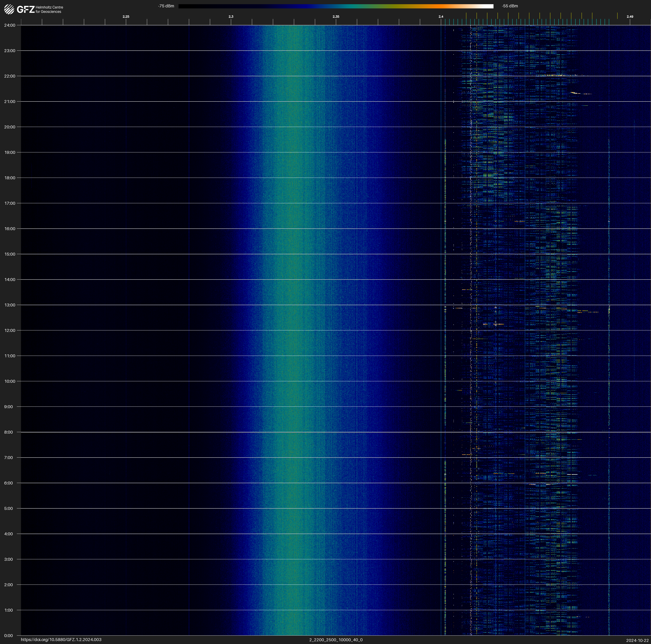
Task: Click the 8:00 time axis label
Action: click(x=9, y=432)
